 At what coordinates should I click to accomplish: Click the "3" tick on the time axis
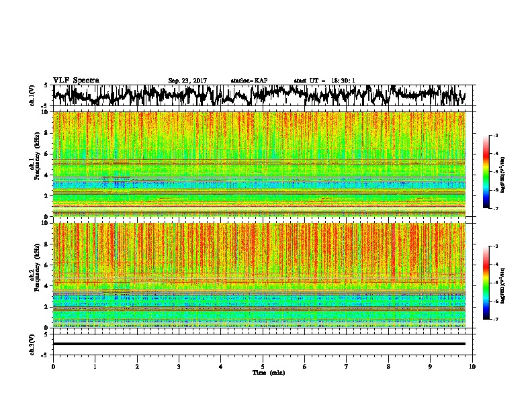pyautogui.click(x=179, y=367)
